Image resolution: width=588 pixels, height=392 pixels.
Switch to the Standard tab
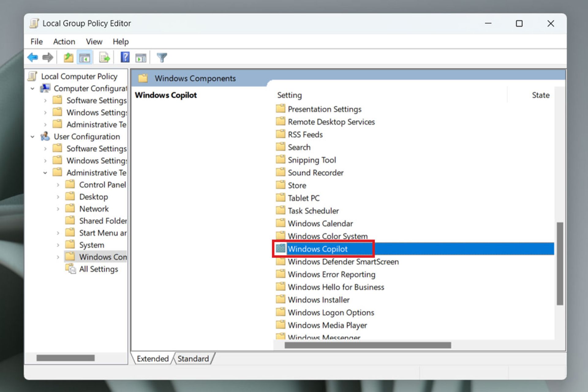(x=193, y=359)
